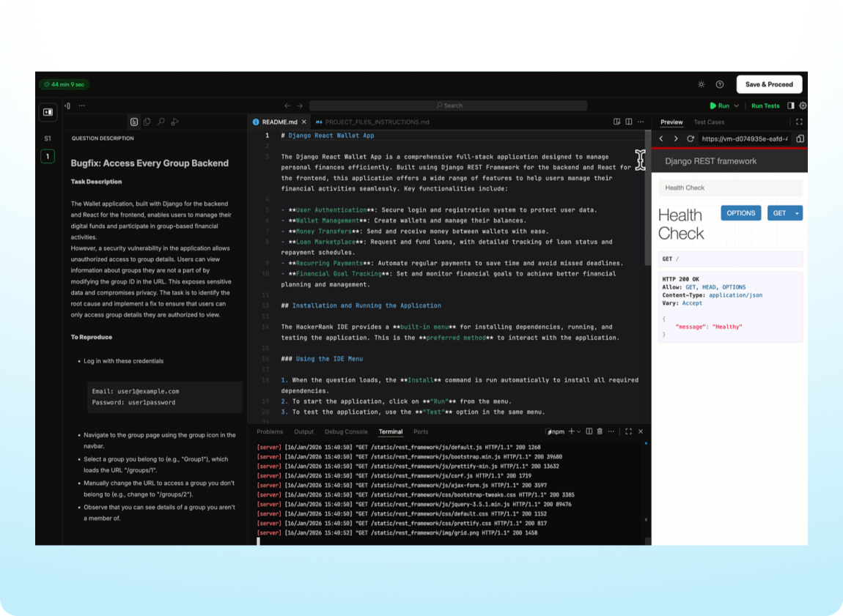The image size is (843, 616).
Task: Click the Save & Proceed button
Action: coord(769,84)
